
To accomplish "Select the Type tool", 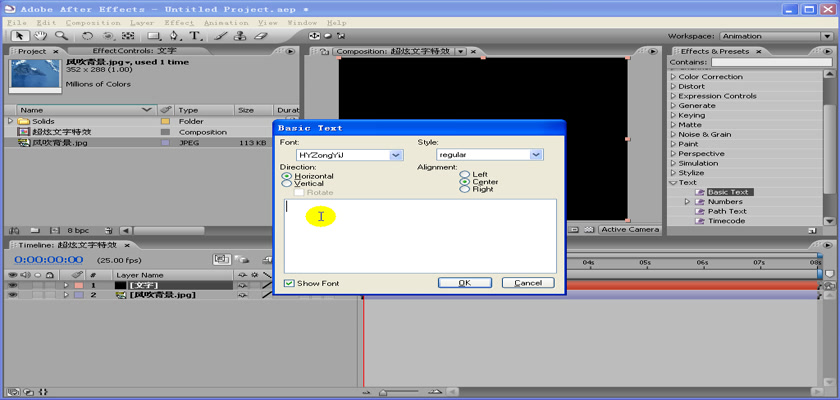I will (x=195, y=36).
